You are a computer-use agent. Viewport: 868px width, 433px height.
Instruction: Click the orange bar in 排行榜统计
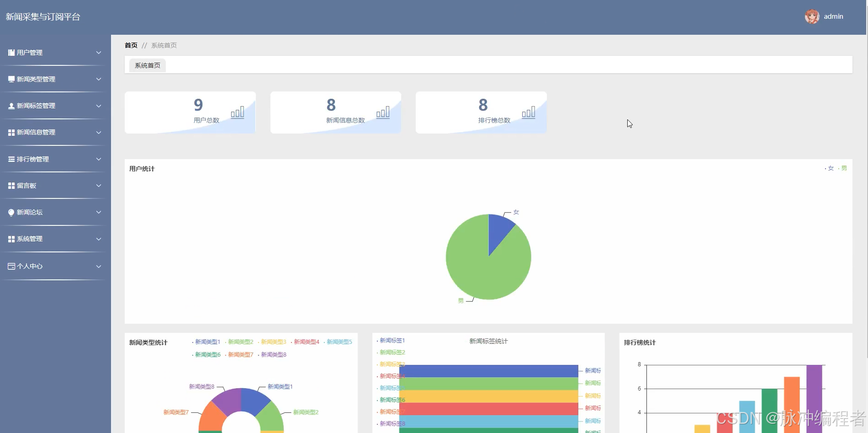click(x=792, y=405)
